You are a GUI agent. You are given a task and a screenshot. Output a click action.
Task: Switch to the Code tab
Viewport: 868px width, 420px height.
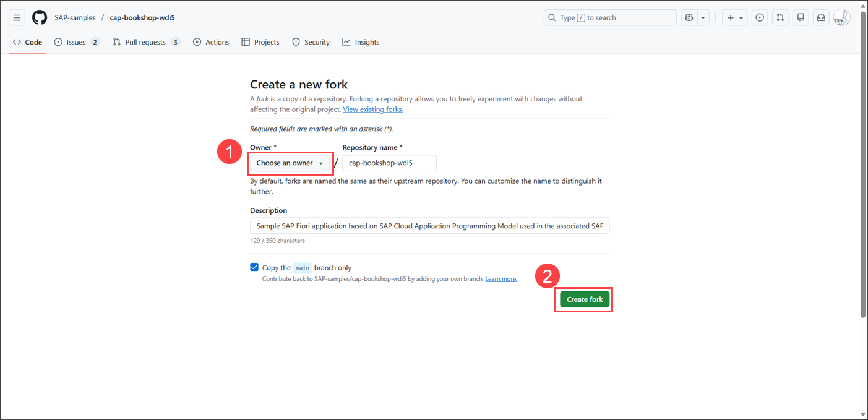pyautogui.click(x=27, y=42)
